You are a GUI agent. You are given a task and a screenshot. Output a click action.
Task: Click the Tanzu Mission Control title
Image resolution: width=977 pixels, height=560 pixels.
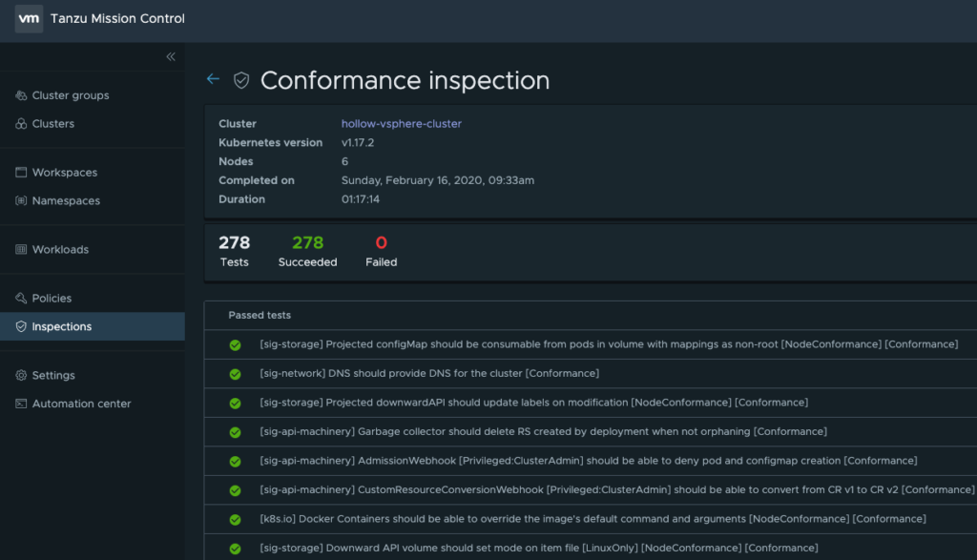pyautogui.click(x=118, y=19)
